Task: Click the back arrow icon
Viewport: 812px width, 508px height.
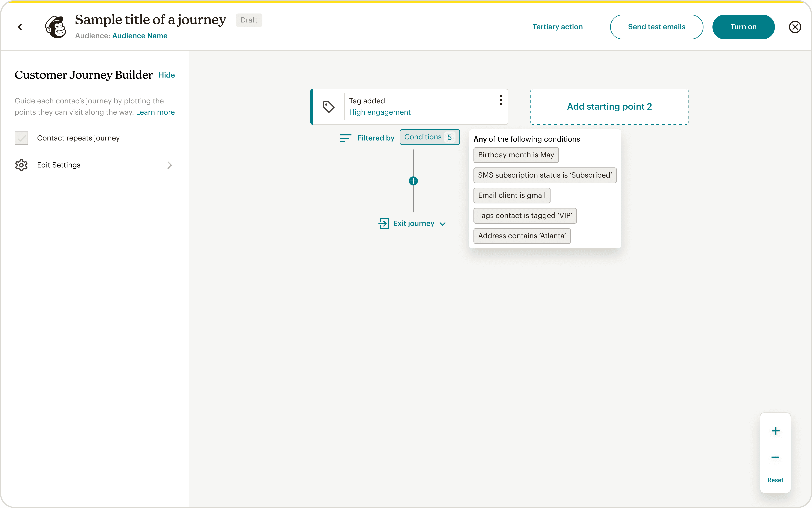Action: pos(20,27)
